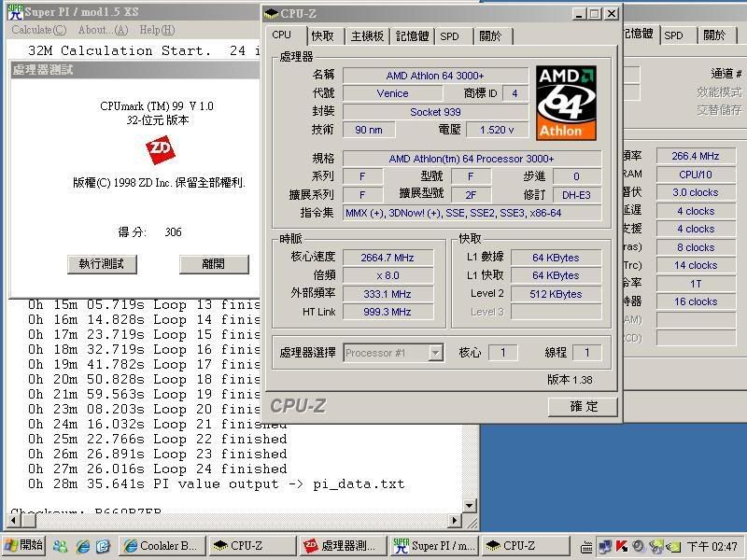Open the Help(H) menu in Super PI
Screen dimensions: 747x560
click(x=157, y=30)
